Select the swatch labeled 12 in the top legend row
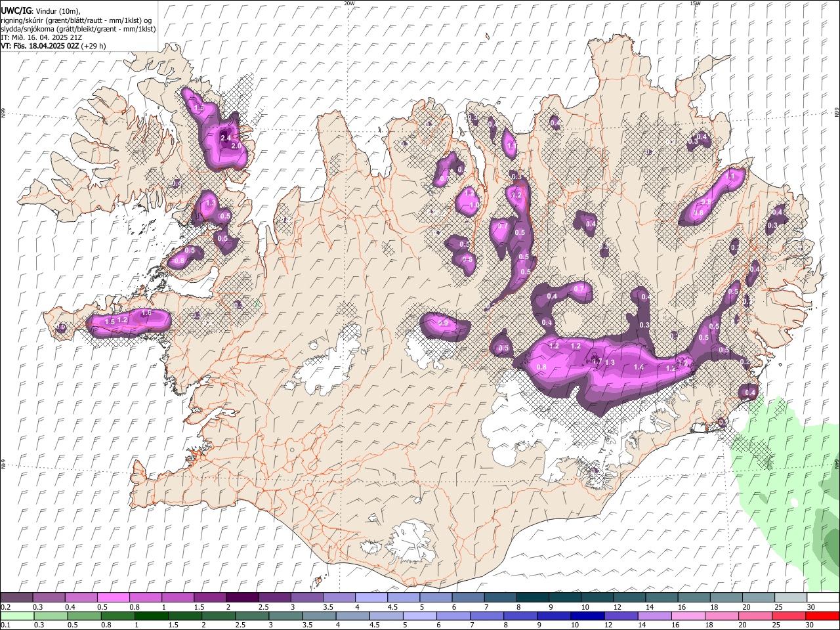This screenshot has width=840, height=630. 629,598
